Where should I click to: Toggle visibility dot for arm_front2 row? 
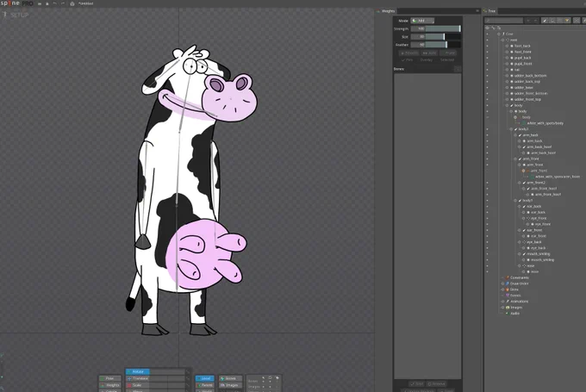(x=487, y=183)
